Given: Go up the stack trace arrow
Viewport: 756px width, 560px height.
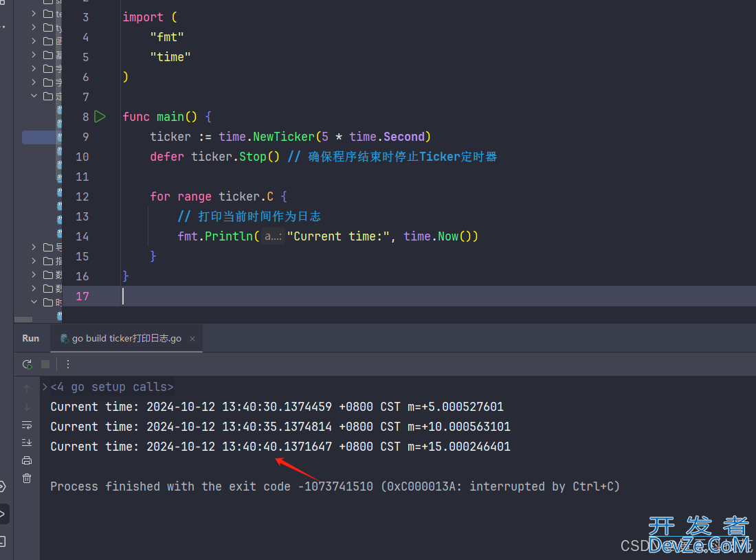Looking at the screenshot, I should point(27,388).
